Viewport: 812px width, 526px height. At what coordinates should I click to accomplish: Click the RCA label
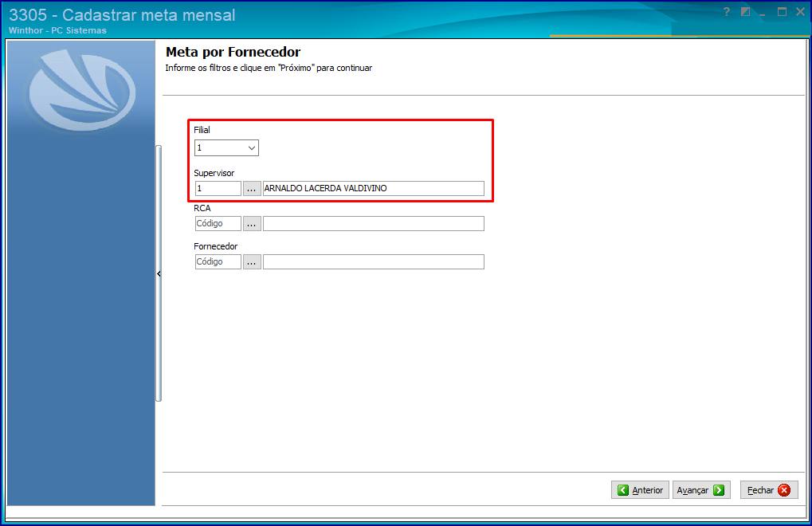[x=202, y=208]
